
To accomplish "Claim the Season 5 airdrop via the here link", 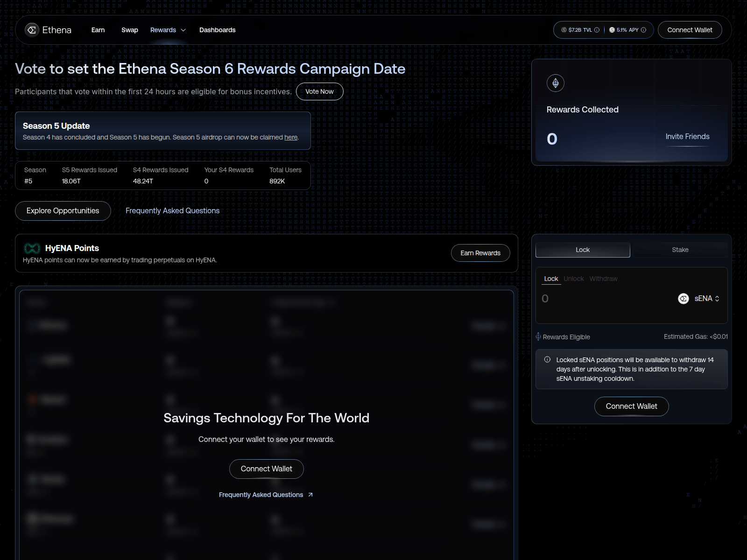I will [291, 137].
